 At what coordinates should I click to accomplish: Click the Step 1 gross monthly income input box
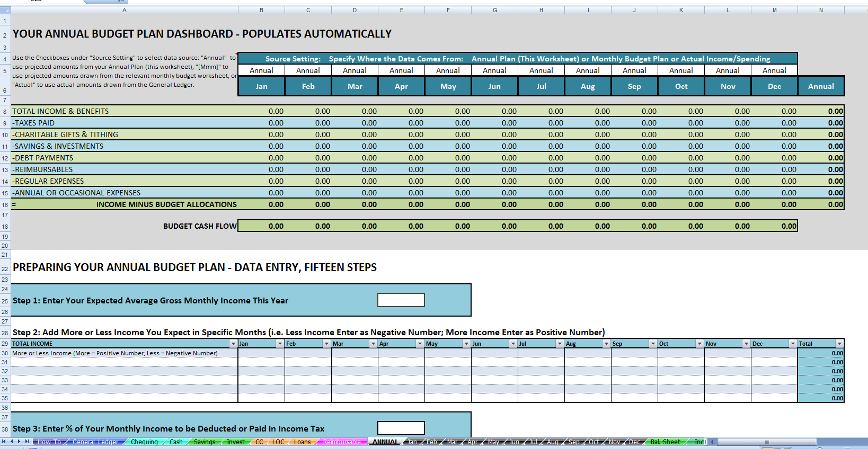coord(401,300)
